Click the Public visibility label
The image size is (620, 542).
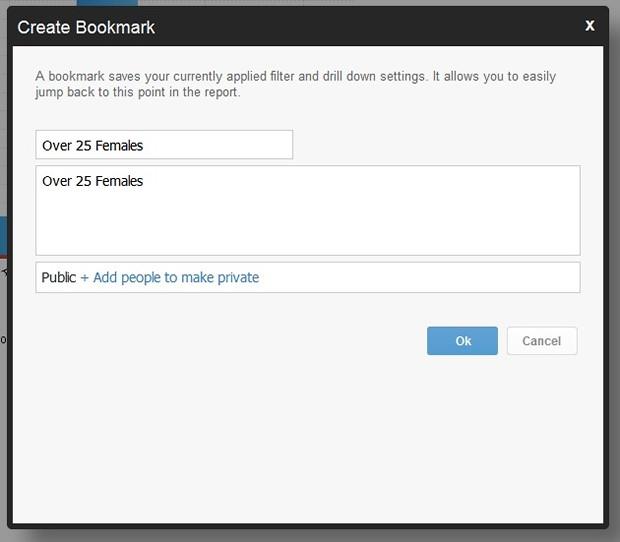coord(59,278)
